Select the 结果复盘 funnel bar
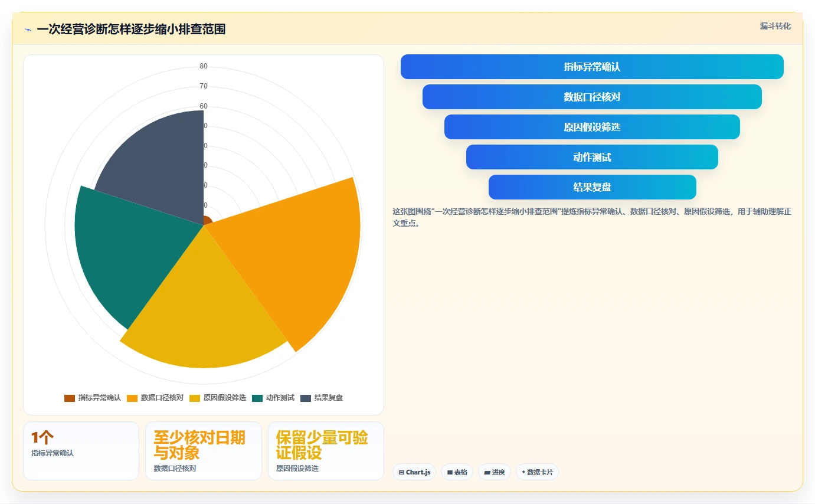This screenshot has height=504, width=815. [x=592, y=187]
